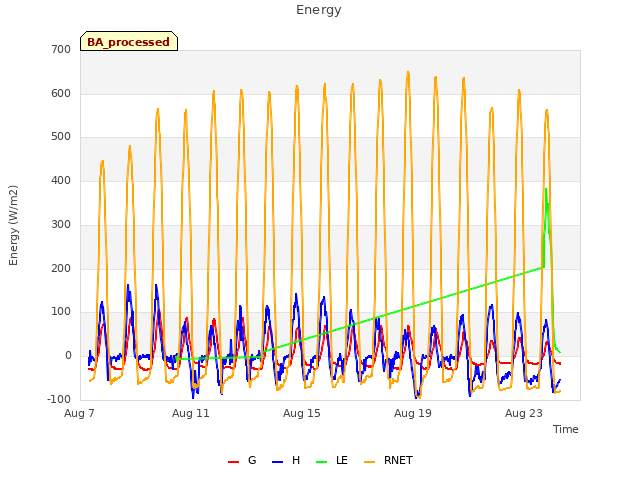Click the green LE spike peak near Aug 23
The width and height of the screenshot is (640, 480).
click(546, 189)
